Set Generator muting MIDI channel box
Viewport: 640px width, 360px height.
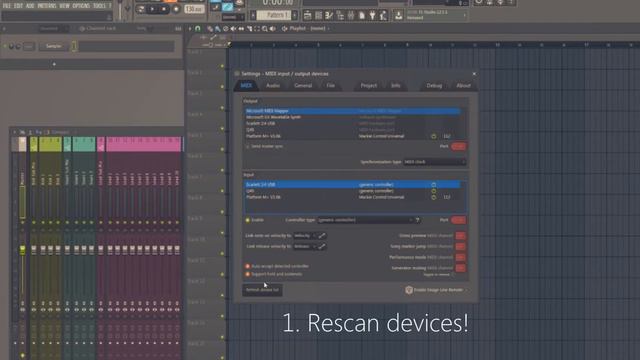(x=460, y=268)
